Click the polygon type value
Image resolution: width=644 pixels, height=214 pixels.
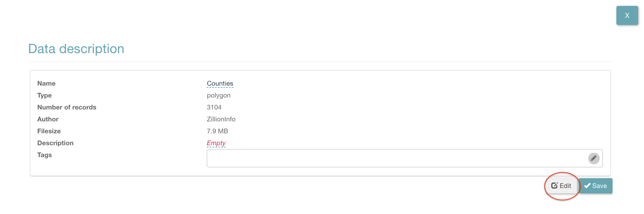[218, 95]
